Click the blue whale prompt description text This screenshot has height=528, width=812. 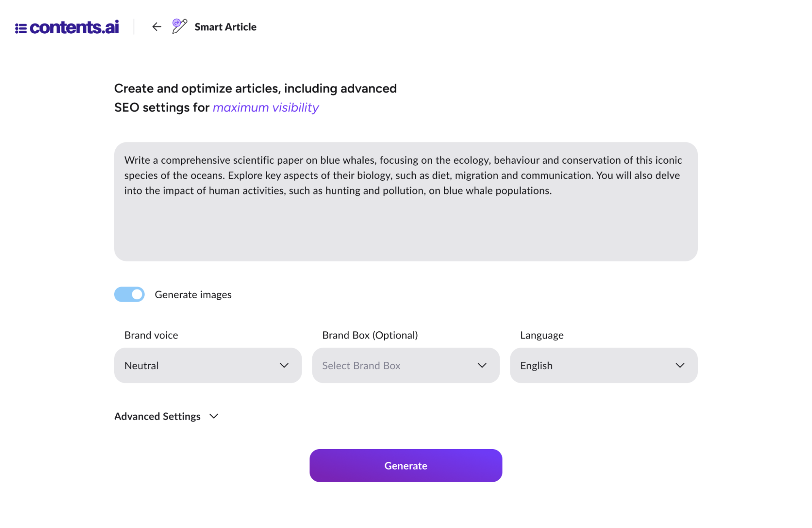(x=402, y=175)
